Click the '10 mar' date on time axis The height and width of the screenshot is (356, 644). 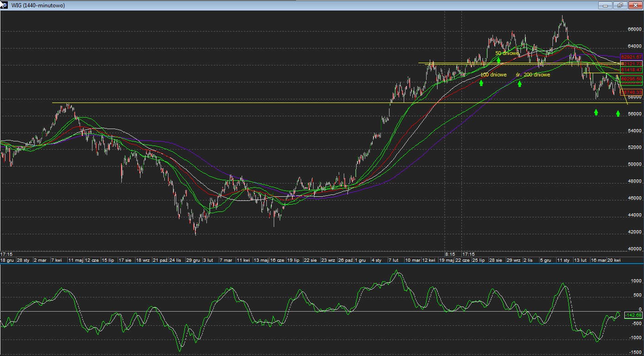(413, 260)
